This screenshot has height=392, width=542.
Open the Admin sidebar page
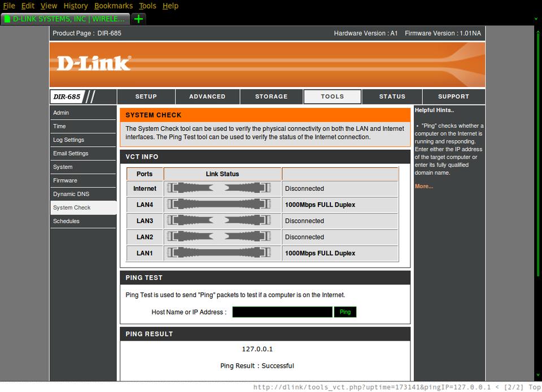pyautogui.click(x=83, y=113)
